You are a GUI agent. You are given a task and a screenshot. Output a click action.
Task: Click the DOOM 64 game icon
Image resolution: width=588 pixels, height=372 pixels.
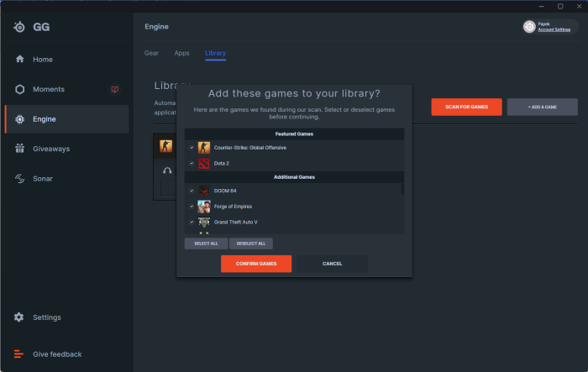(204, 191)
